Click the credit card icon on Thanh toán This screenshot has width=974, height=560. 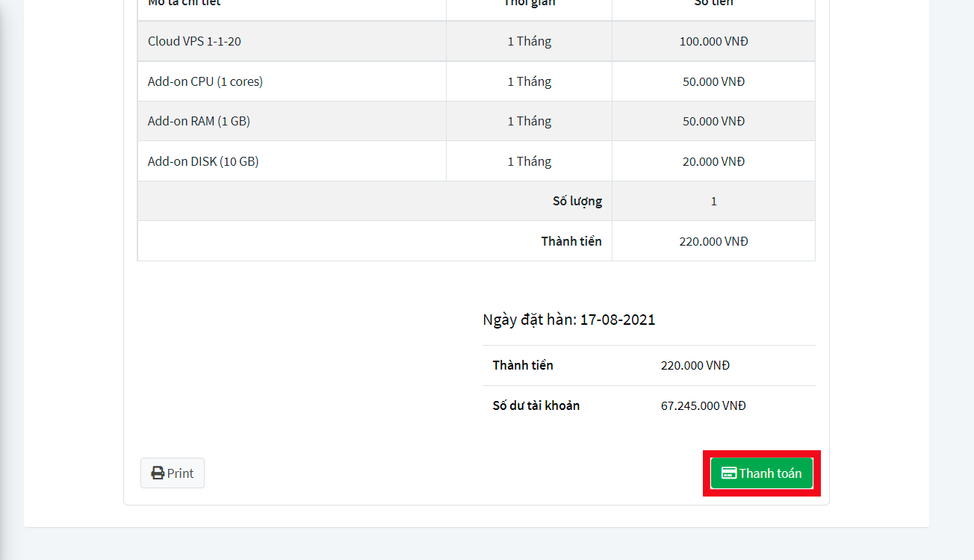(x=729, y=473)
